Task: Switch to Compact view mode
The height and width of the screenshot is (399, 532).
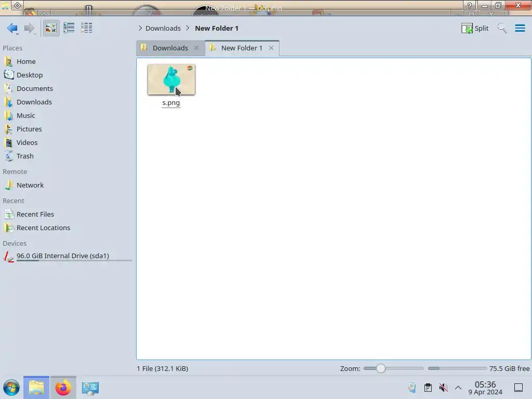Action: (69, 28)
